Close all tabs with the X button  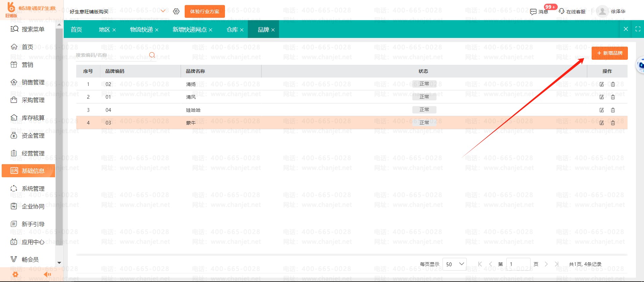coord(626,29)
